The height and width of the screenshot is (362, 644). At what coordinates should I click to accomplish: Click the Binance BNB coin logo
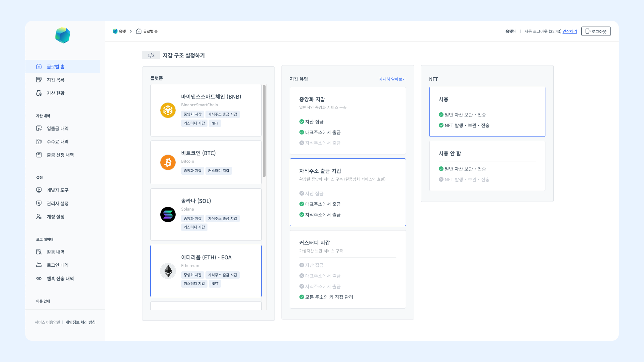168,110
